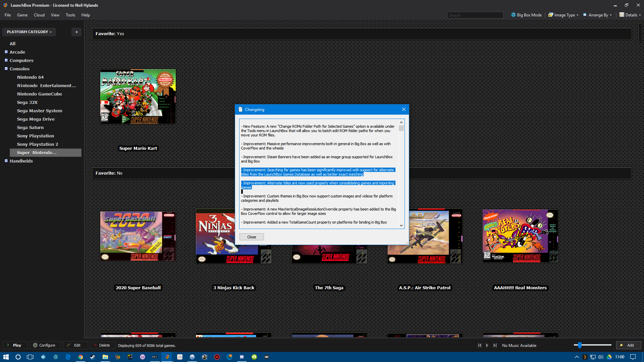Select the Sega Saturn platform
This screenshot has height=362, width=644.
30,127
